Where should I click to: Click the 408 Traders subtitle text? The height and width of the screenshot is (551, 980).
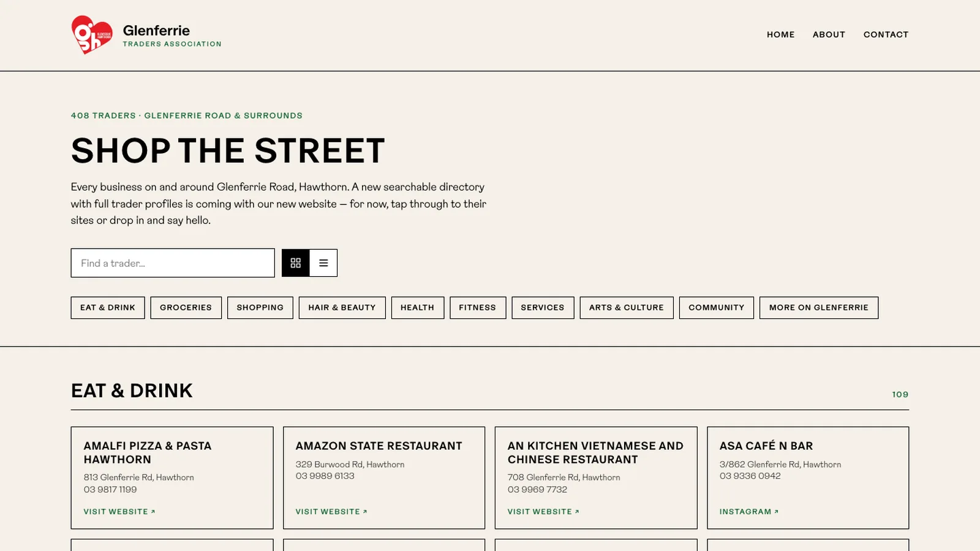pyautogui.click(x=187, y=116)
